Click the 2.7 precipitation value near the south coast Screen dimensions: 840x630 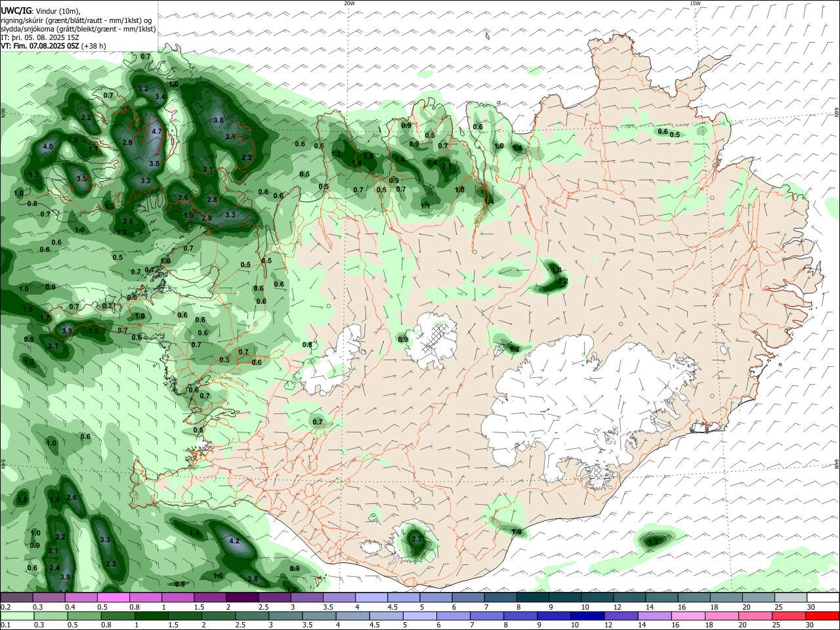pyautogui.click(x=416, y=539)
